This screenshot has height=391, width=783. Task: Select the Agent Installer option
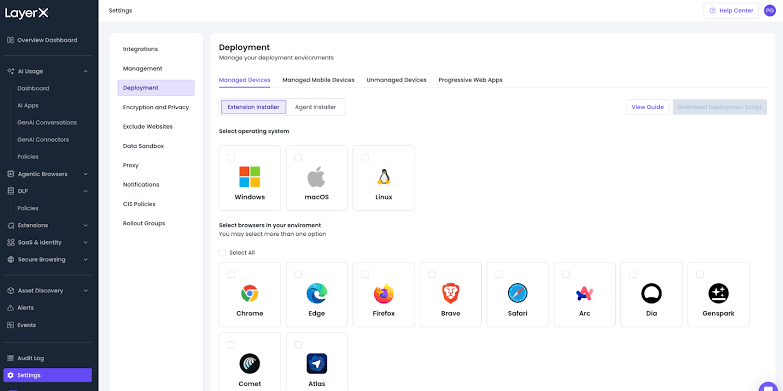coord(315,107)
